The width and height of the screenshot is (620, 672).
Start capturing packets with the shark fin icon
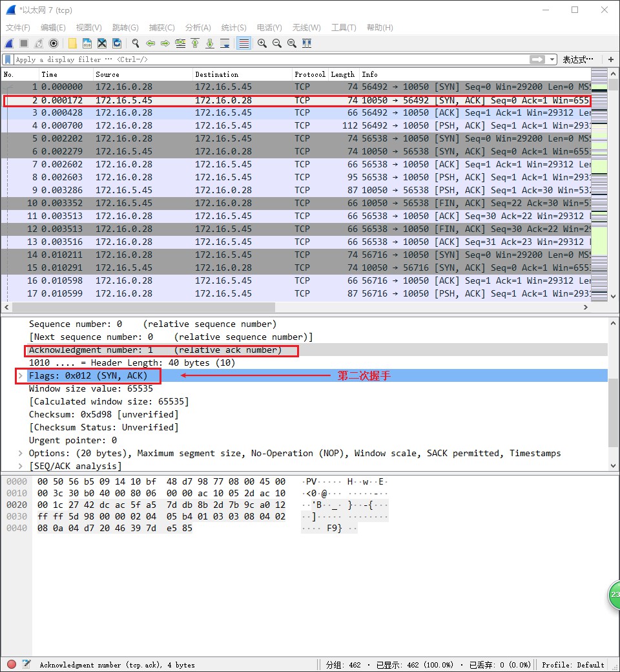pyautogui.click(x=9, y=43)
